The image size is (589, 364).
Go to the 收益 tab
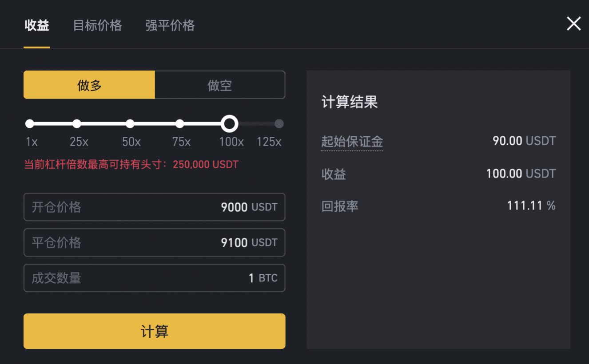point(36,26)
